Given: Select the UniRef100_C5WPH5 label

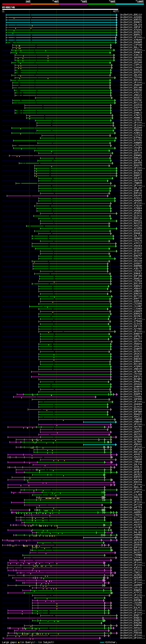Looking at the screenshot, I should click(131, 459).
